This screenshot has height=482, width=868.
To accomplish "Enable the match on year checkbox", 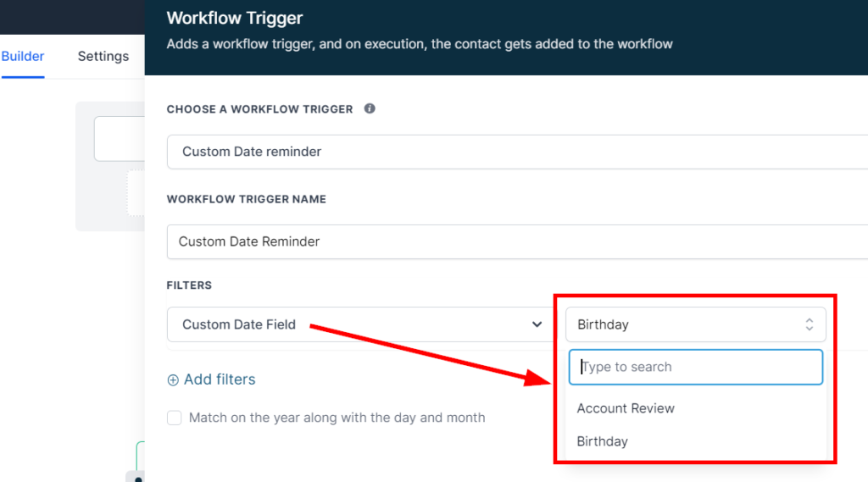I will pos(175,418).
